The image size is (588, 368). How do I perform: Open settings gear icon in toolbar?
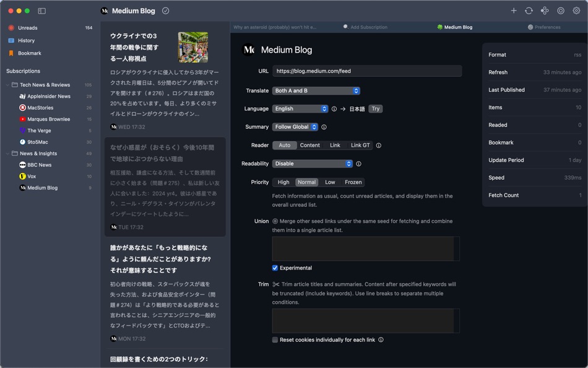click(576, 11)
